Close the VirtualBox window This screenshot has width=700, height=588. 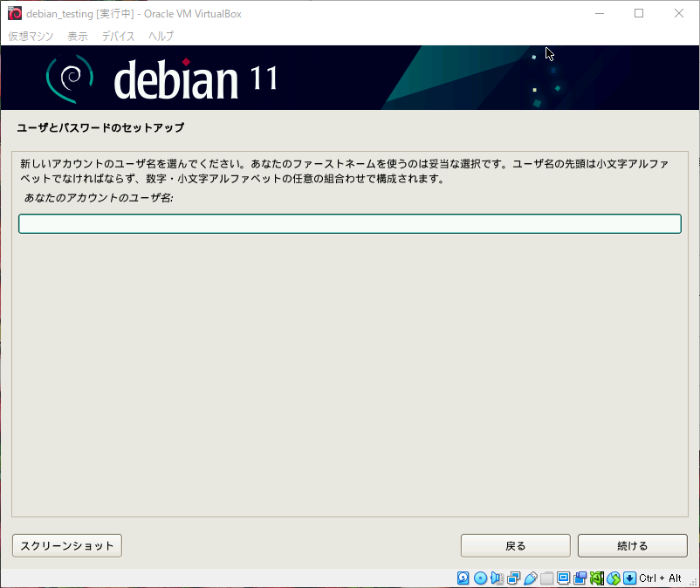tap(679, 13)
